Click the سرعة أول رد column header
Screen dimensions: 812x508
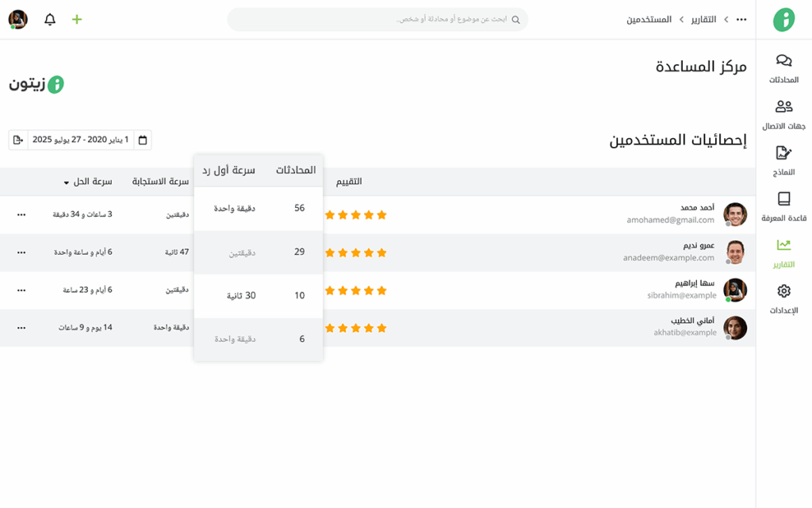[228, 170]
